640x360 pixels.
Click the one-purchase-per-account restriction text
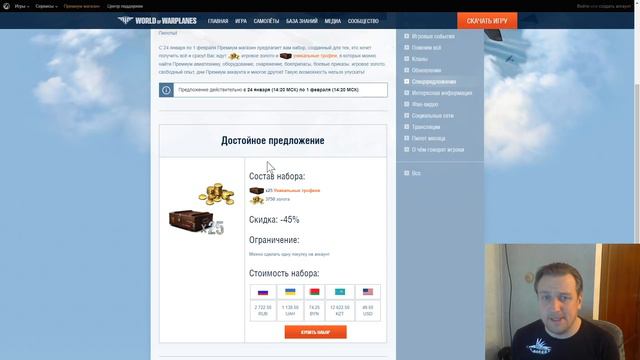click(x=289, y=254)
